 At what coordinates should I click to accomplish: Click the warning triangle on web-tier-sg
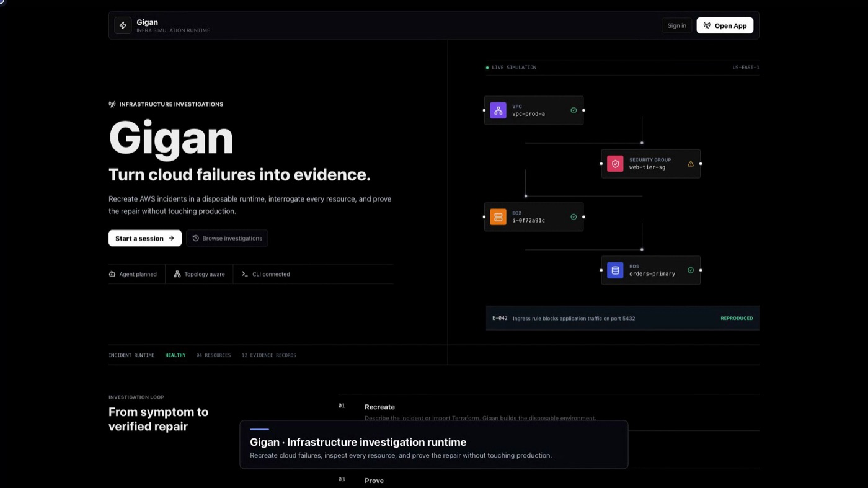691,164
